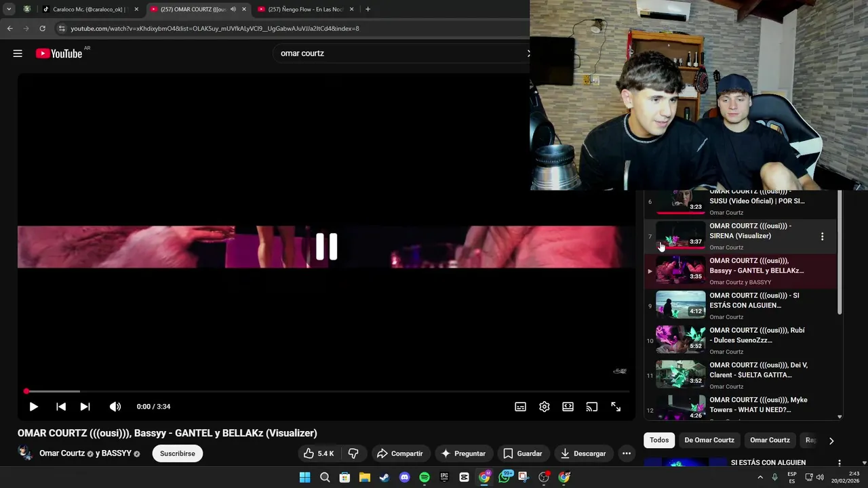Open Microsoft Store from taskbar
The width and height of the screenshot is (868, 488).
click(344, 477)
